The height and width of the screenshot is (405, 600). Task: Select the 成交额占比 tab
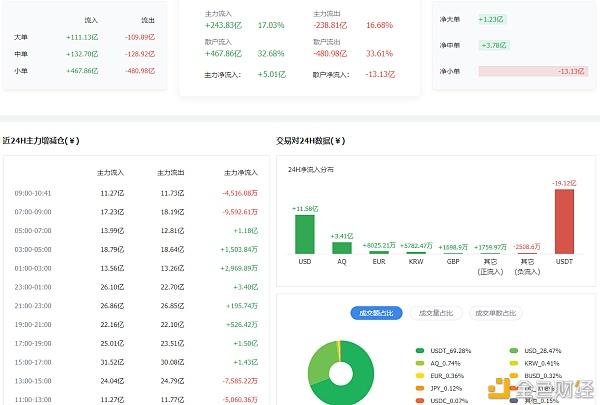click(376, 313)
